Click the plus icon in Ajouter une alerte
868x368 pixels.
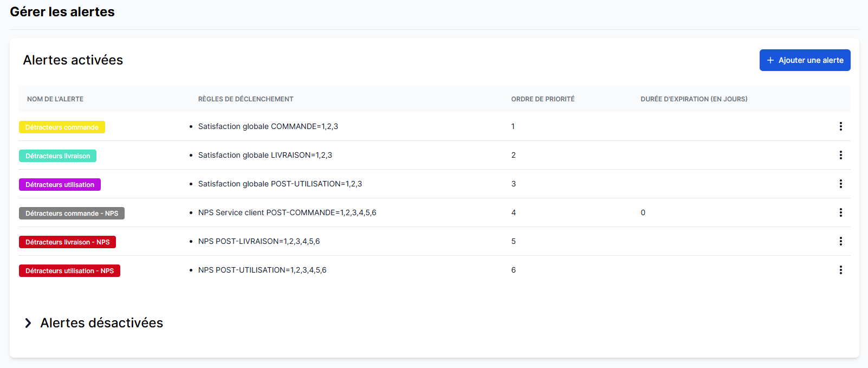(770, 60)
